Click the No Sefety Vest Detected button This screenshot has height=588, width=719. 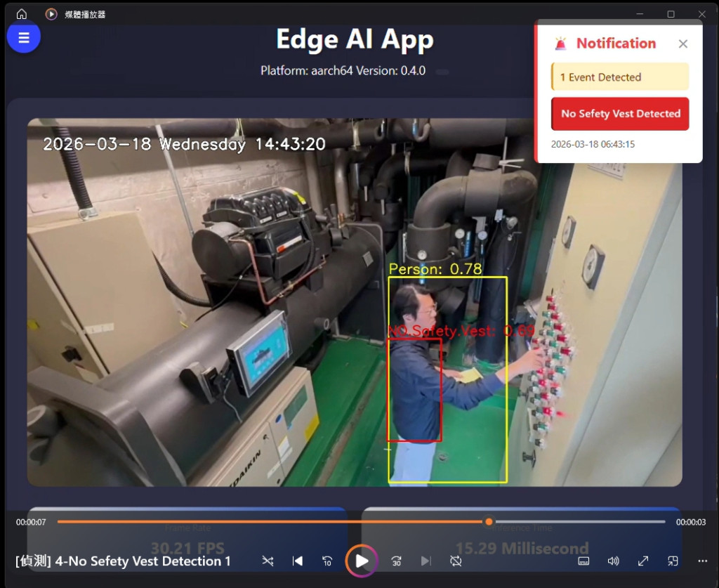click(620, 114)
